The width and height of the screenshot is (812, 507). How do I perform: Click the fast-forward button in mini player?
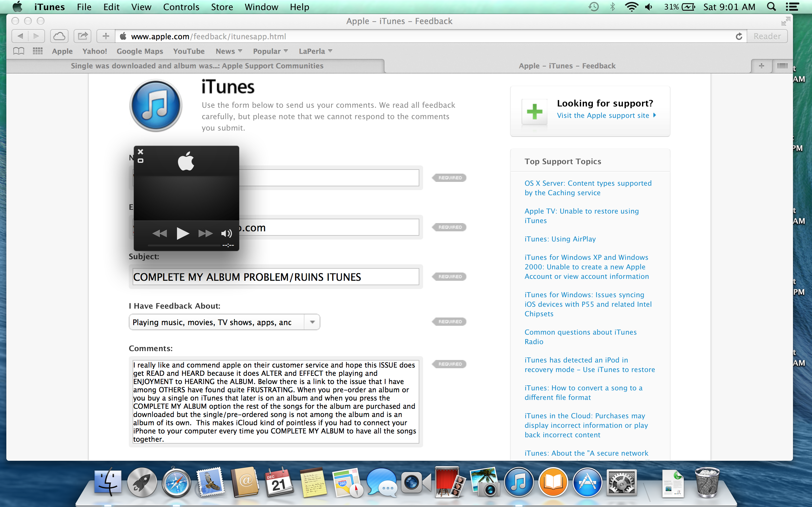pos(205,234)
